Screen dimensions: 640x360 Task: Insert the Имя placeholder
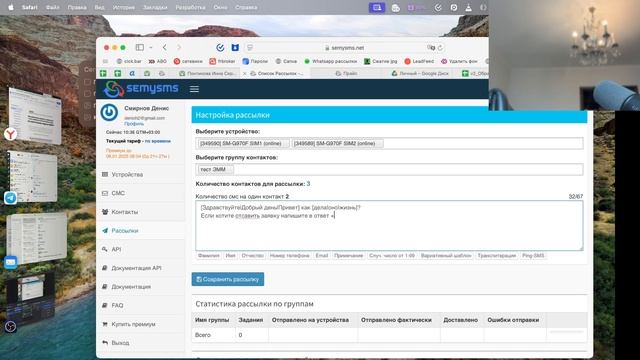click(x=231, y=256)
